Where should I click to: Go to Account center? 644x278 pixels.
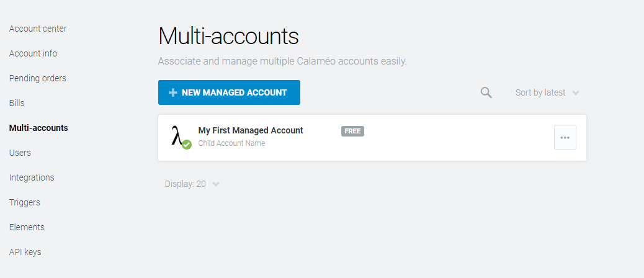[x=38, y=29]
